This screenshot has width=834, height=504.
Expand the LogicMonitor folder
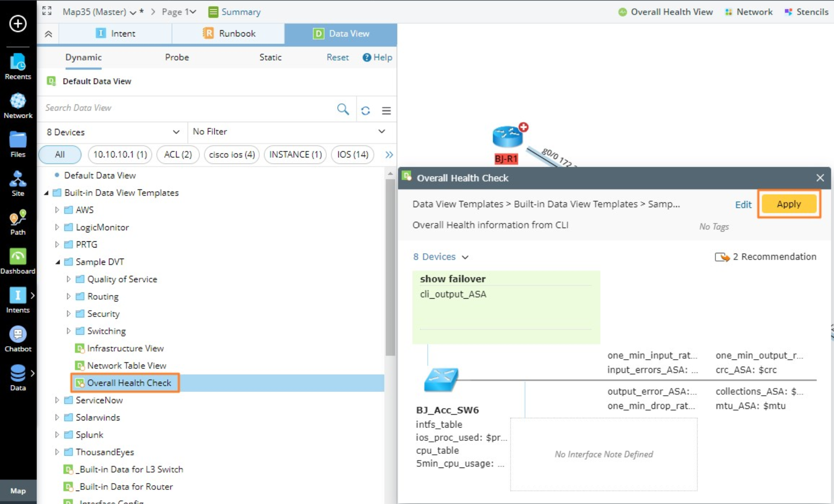[x=57, y=227]
